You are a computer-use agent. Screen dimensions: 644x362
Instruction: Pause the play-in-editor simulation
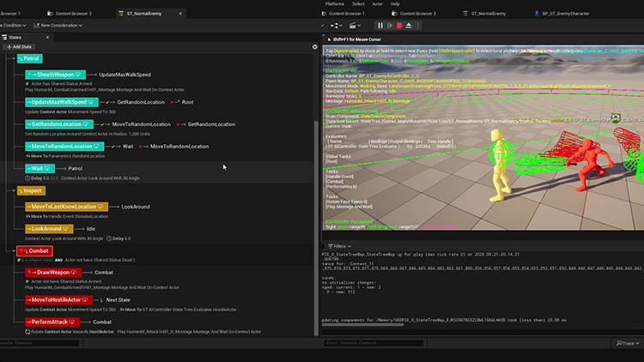tap(380, 26)
